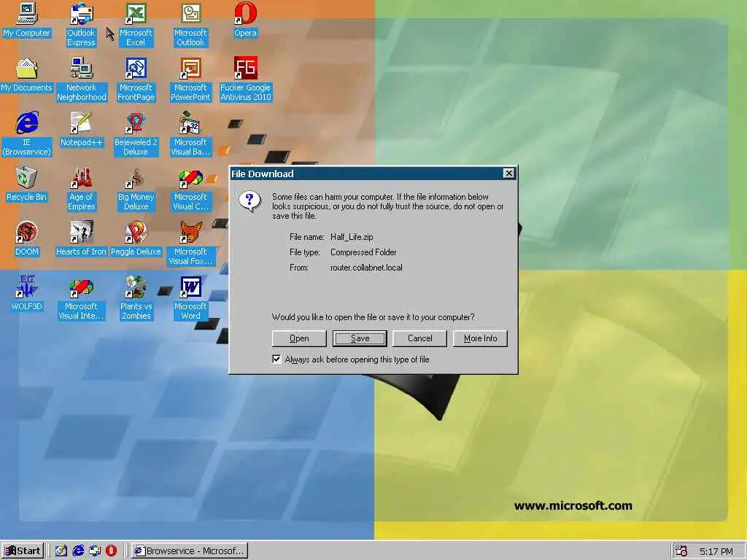Click the system tray icon beside the clock
Image resolution: width=747 pixels, height=560 pixels.
tap(681, 551)
